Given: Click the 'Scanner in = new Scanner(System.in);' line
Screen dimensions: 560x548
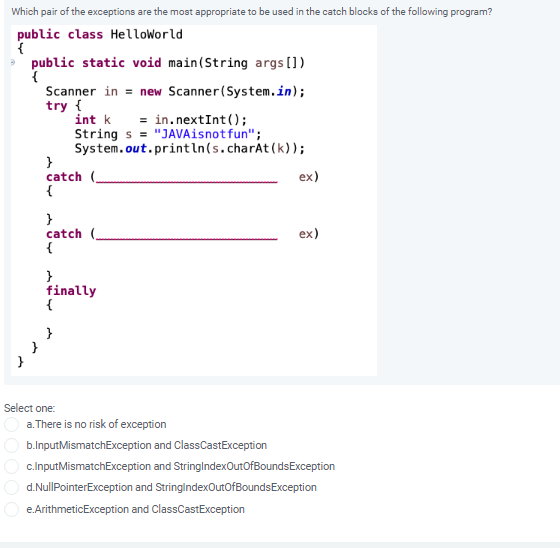Looking at the screenshot, I should (x=175, y=92).
